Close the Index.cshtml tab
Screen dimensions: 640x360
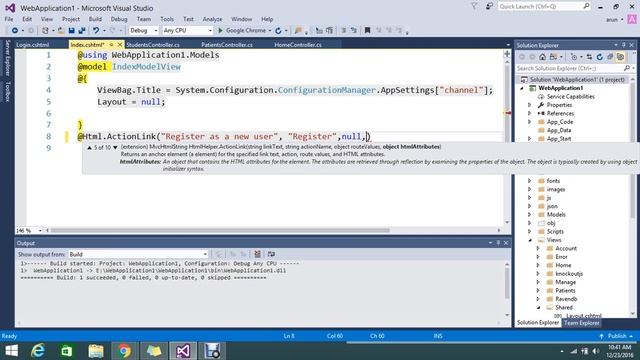tap(120, 45)
